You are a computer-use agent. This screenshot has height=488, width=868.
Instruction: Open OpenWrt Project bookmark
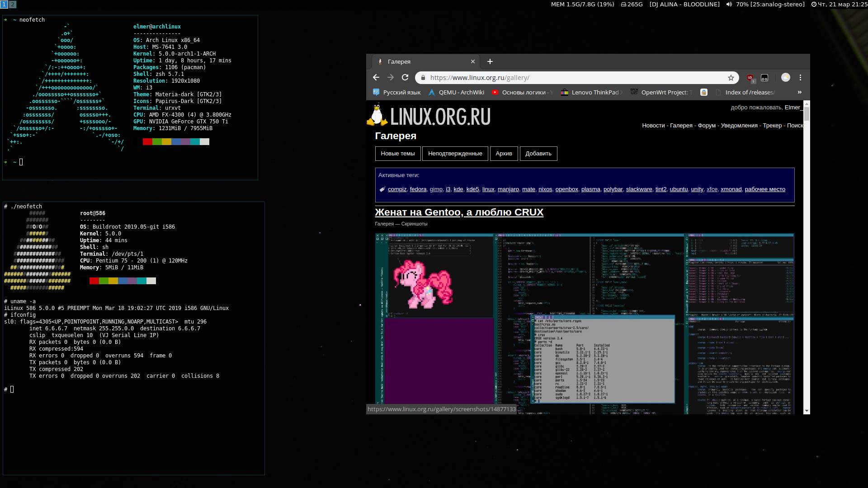pos(661,92)
